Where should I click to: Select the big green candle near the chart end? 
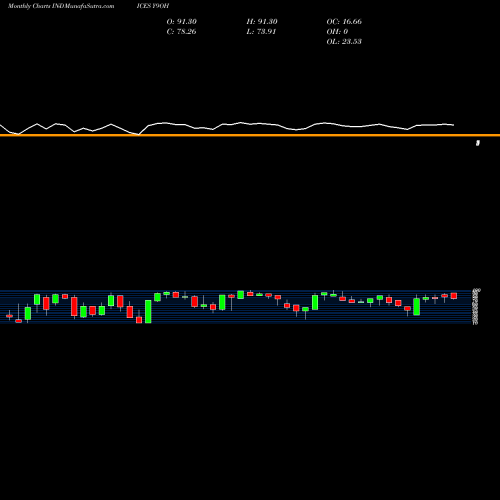pos(416,306)
